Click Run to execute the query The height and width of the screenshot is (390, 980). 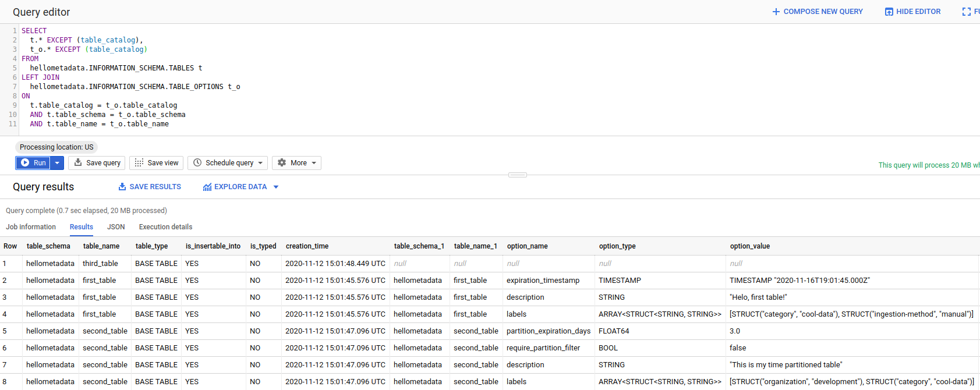pos(33,163)
